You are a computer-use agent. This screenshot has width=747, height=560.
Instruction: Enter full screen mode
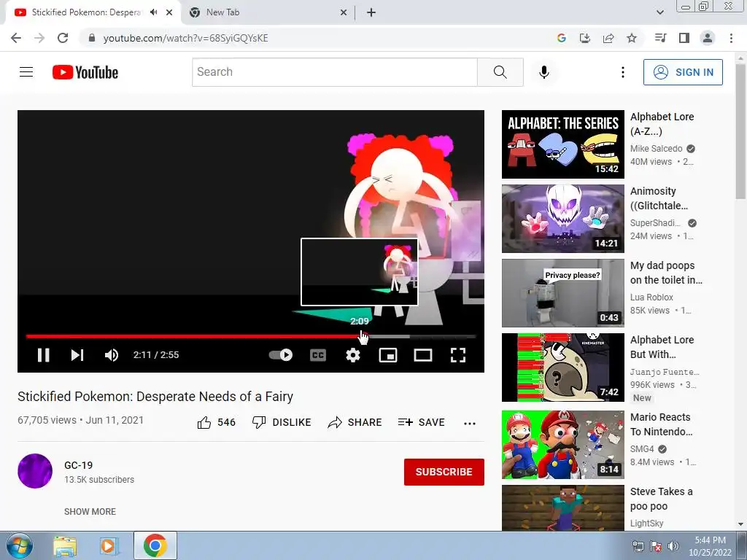click(458, 355)
